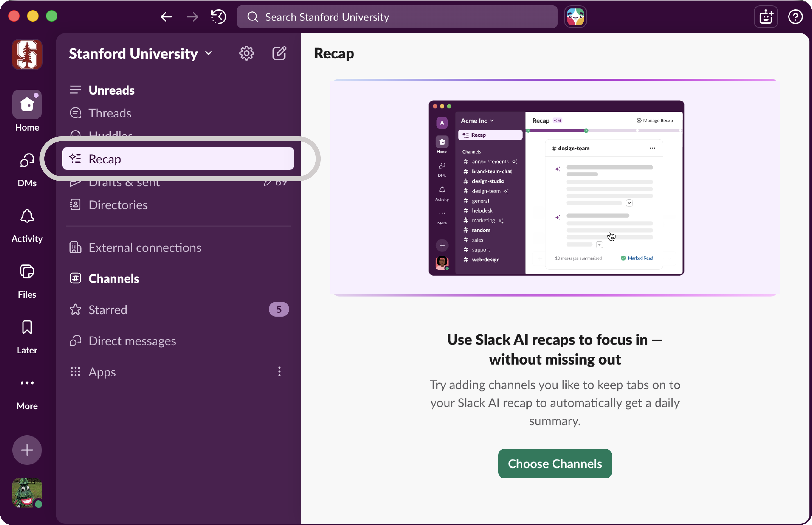Click the compose new message icon
The height and width of the screenshot is (525, 812).
coord(279,53)
